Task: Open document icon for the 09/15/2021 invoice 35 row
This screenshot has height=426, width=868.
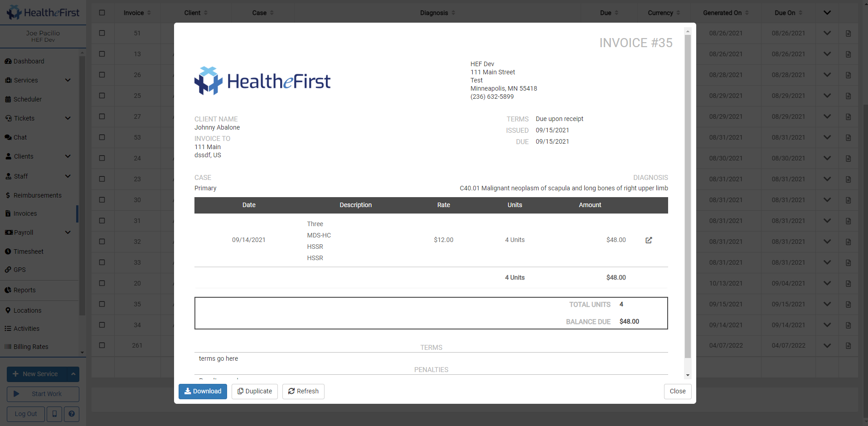Action: 848,305
